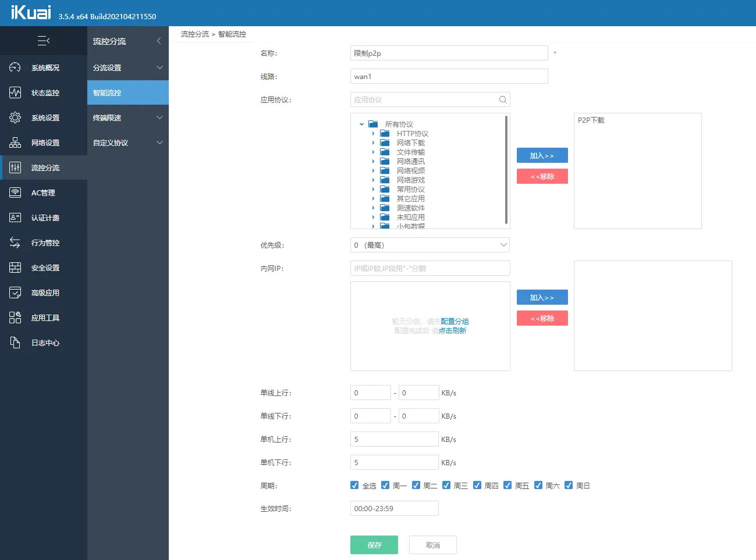Click the 网络通讯 folder icon

[385, 161]
